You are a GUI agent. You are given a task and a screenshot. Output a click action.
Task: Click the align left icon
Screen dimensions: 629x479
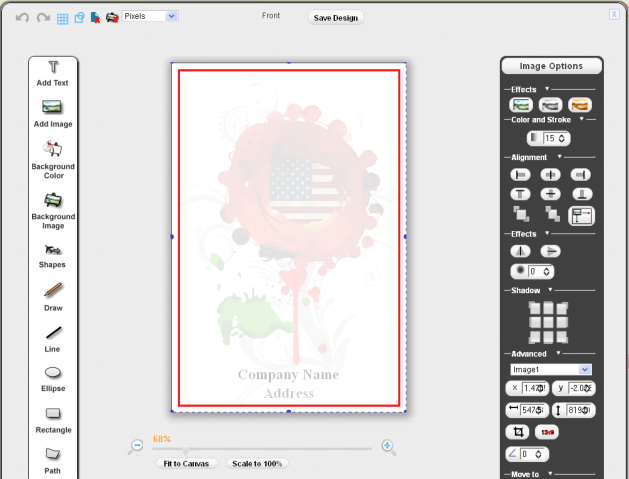[520, 175]
